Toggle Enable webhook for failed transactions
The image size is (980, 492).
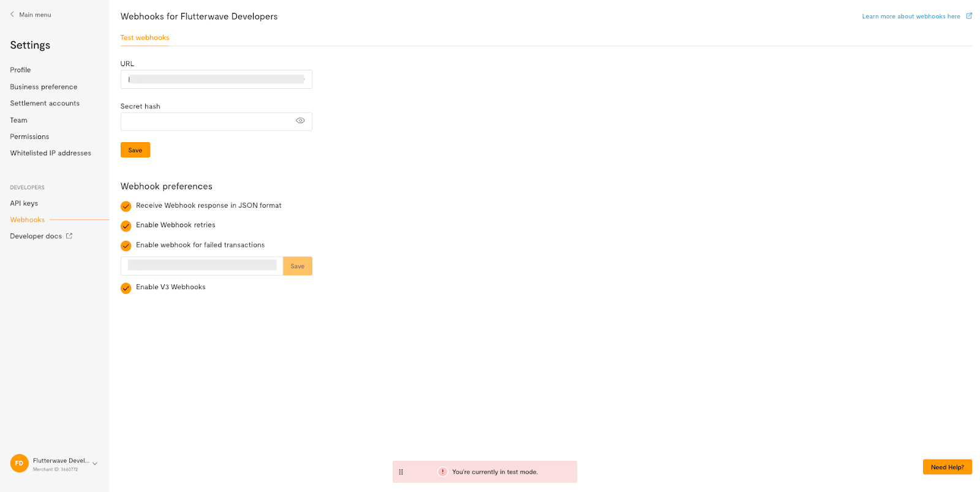pos(126,246)
